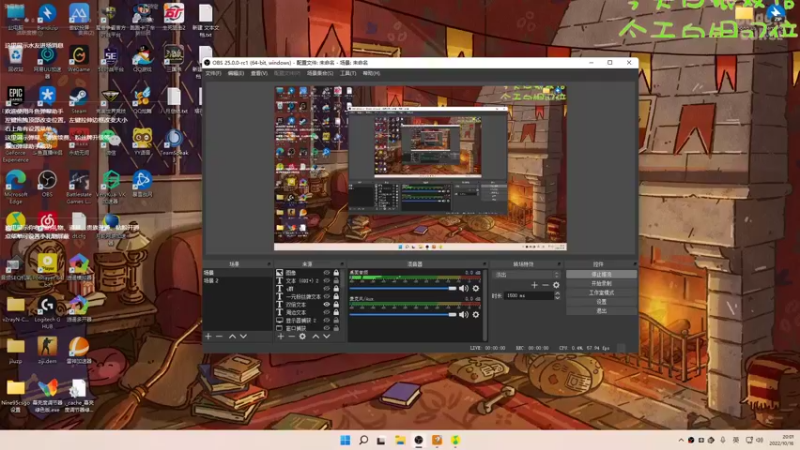
Task: Show hidden system tray icons chevron
Action: 681,440
